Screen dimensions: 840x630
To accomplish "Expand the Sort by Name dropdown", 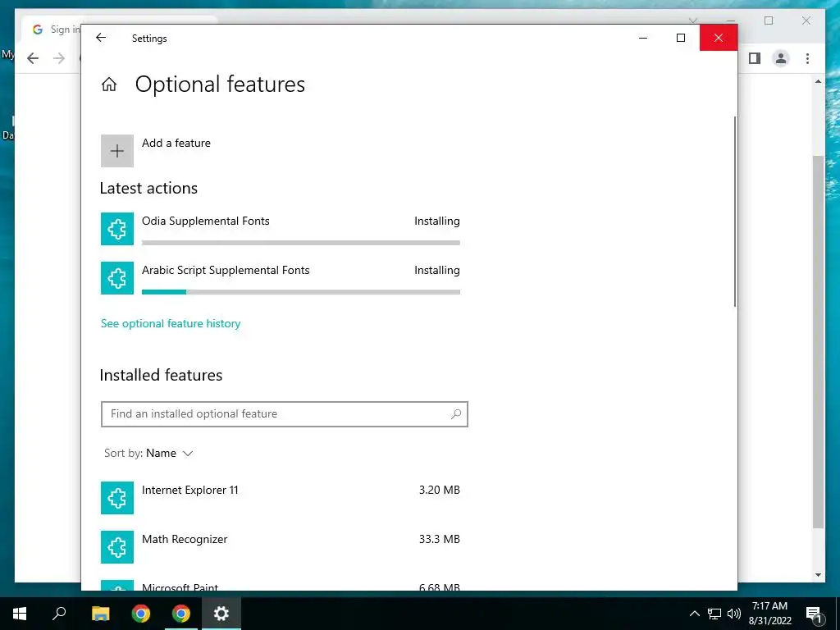I will pos(148,453).
